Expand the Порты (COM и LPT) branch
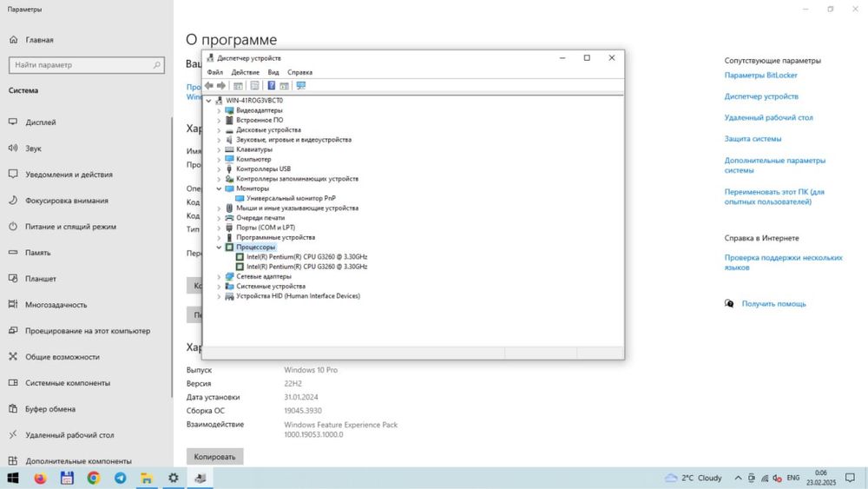This screenshot has height=489, width=868. (x=219, y=228)
